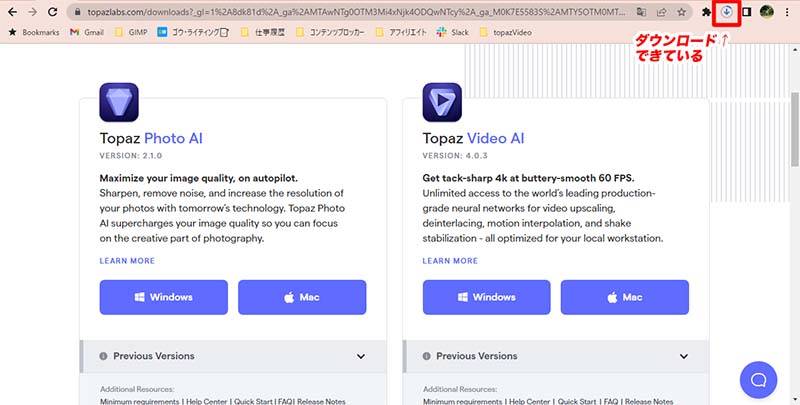Click the page vertical scrollbar thumb

(x=794, y=129)
